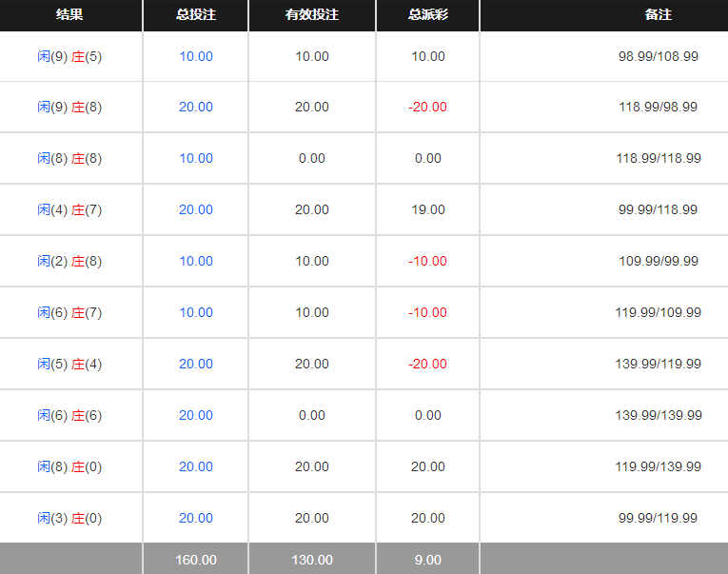The image size is (728, 574).
Task: Select the remark 98.99/108.99
Action: [659, 57]
